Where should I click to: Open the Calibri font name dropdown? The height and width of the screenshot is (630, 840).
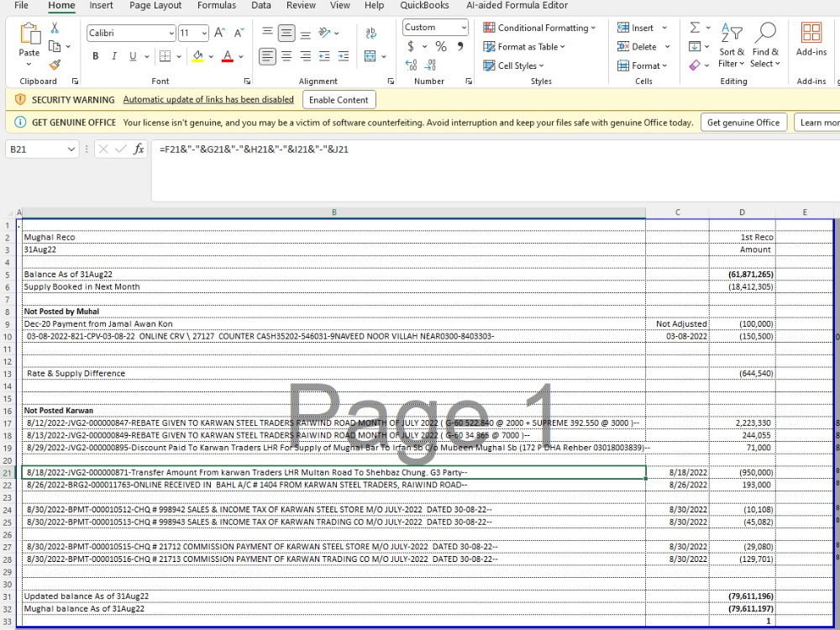click(x=171, y=34)
